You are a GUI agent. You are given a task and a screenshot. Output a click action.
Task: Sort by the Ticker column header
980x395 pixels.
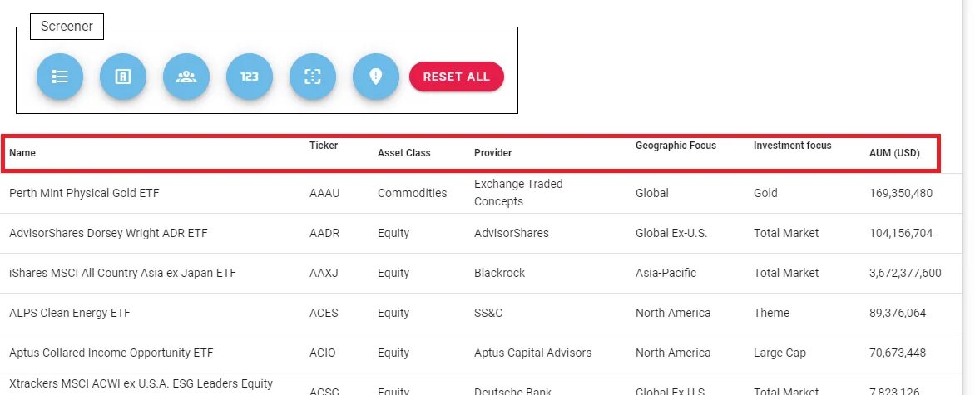tap(324, 146)
